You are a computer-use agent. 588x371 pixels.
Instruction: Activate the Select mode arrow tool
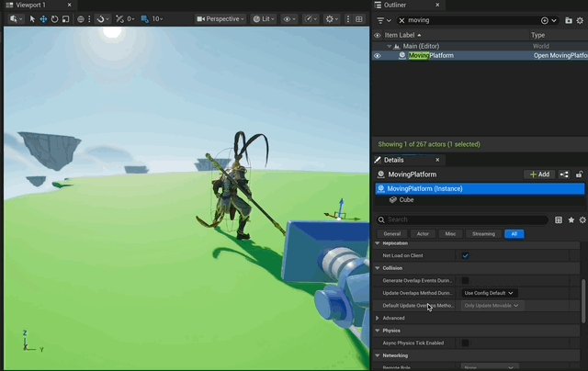(x=32, y=19)
